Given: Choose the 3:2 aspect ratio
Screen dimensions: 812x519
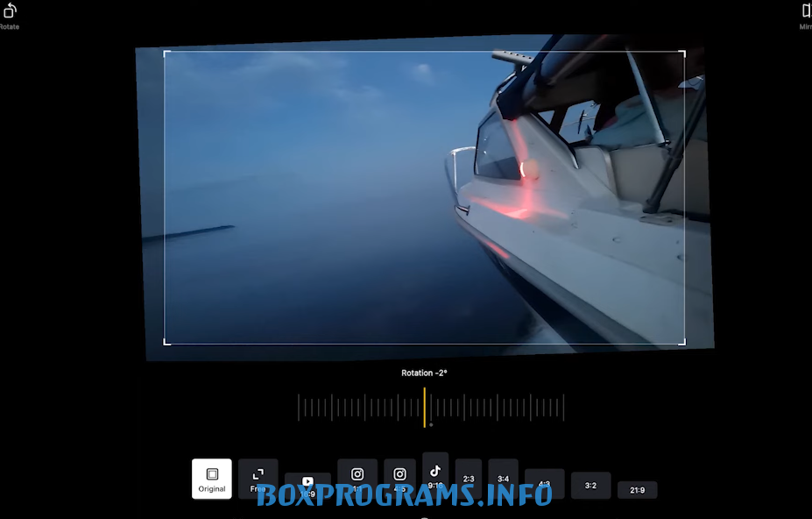Looking at the screenshot, I should coord(590,485).
